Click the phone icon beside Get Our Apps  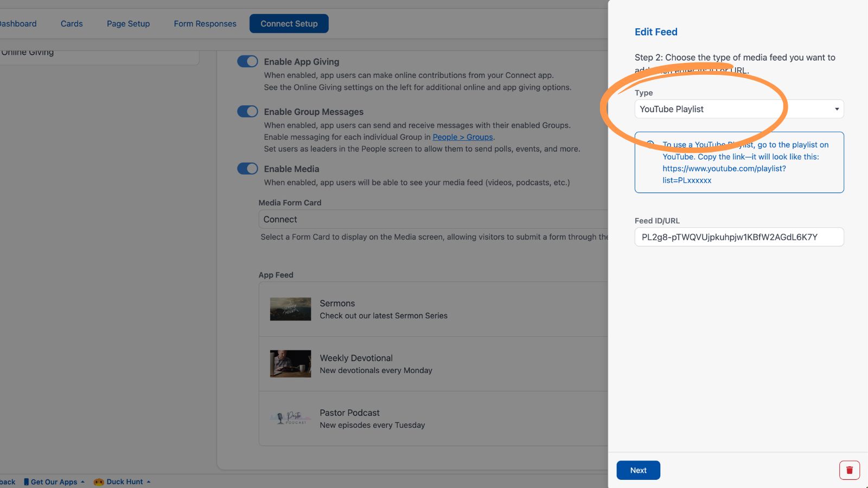click(26, 481)
